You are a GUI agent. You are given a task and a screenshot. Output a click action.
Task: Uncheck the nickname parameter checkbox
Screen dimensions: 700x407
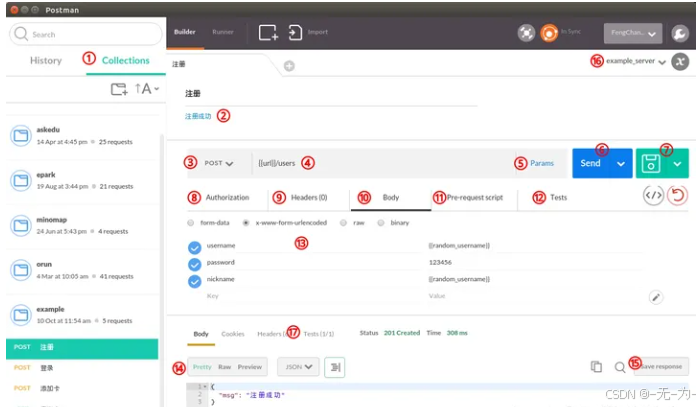195,281
